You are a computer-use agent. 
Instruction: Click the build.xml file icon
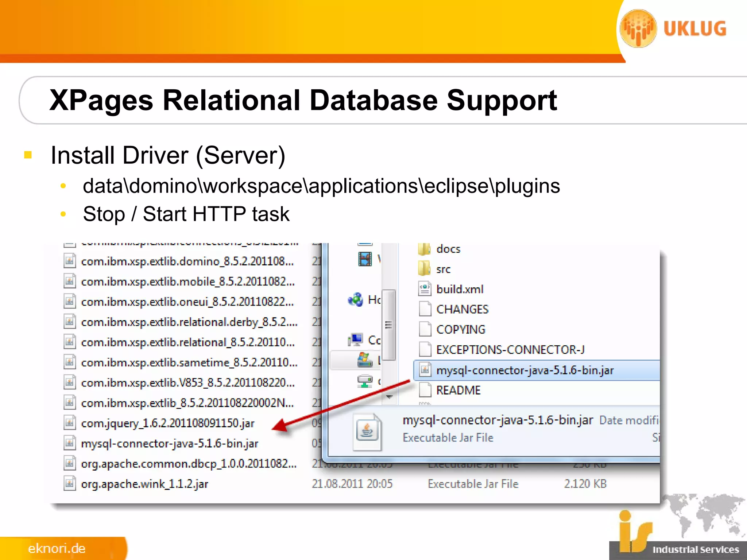coord(425,289)
